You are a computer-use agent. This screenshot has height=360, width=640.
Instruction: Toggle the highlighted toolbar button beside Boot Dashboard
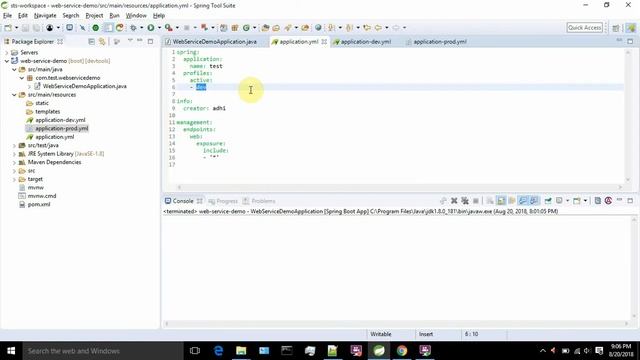108,28
